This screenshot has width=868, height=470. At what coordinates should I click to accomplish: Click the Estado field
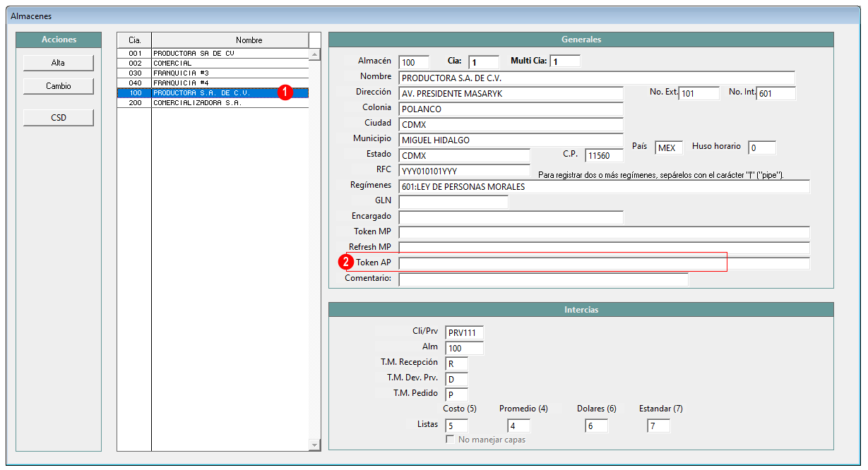465,155
